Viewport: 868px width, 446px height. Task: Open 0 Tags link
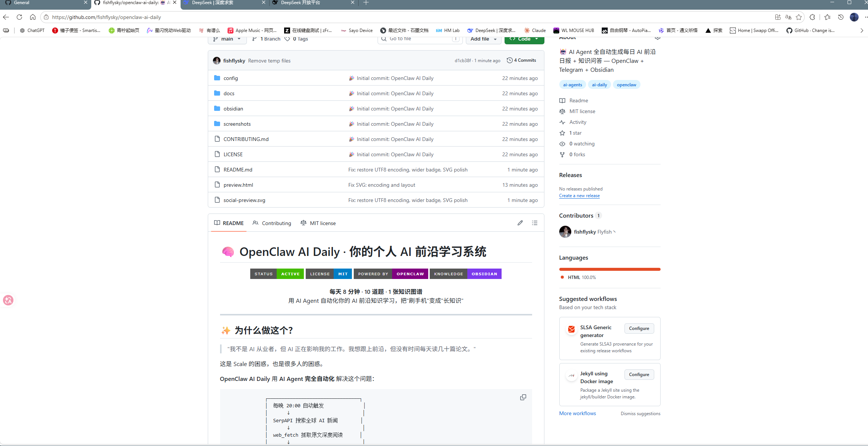[x=296, y=39]
